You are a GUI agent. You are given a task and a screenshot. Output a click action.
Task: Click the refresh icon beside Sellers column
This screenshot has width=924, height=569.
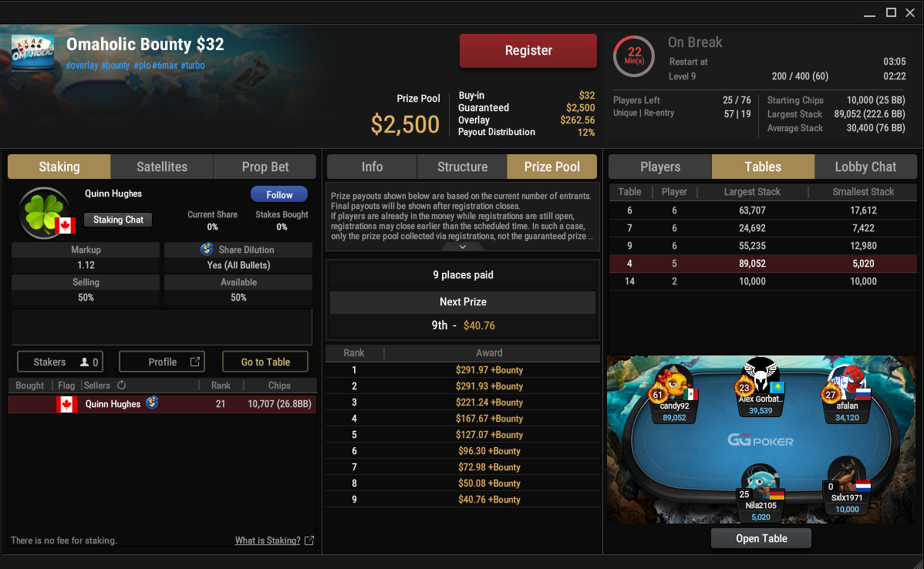tap(121, 386)
